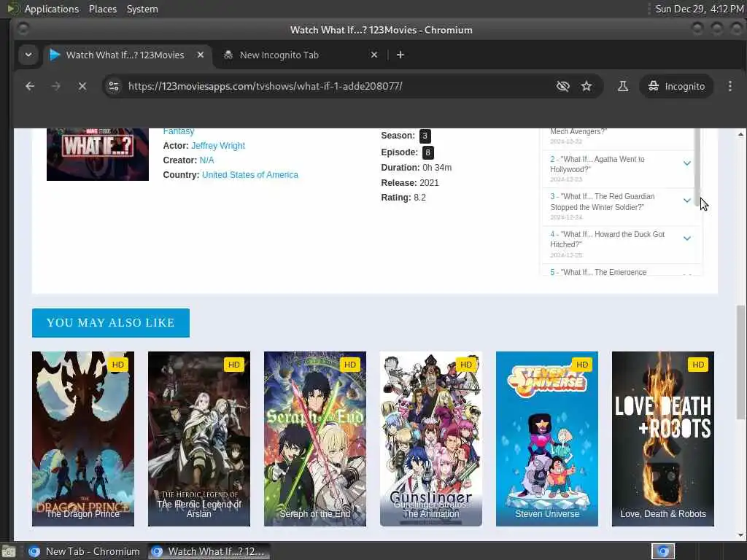The width and height of the screenshot is (747, 560).
Task: Open Seraph of the End poster
Action: point(315,438)
